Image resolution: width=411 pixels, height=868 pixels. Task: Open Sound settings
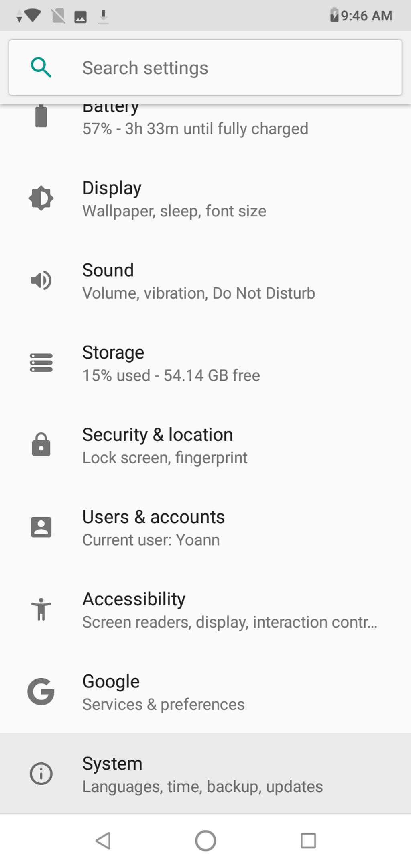tap(198, 281)
